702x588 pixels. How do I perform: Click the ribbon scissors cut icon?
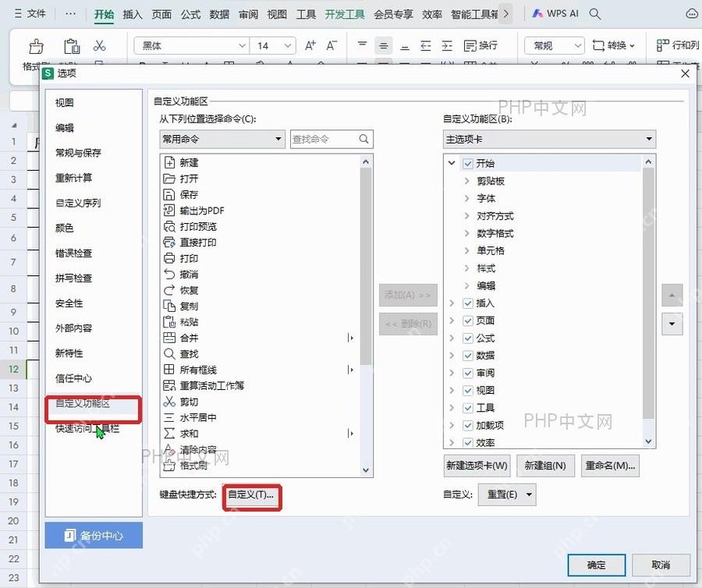[99, 46]
